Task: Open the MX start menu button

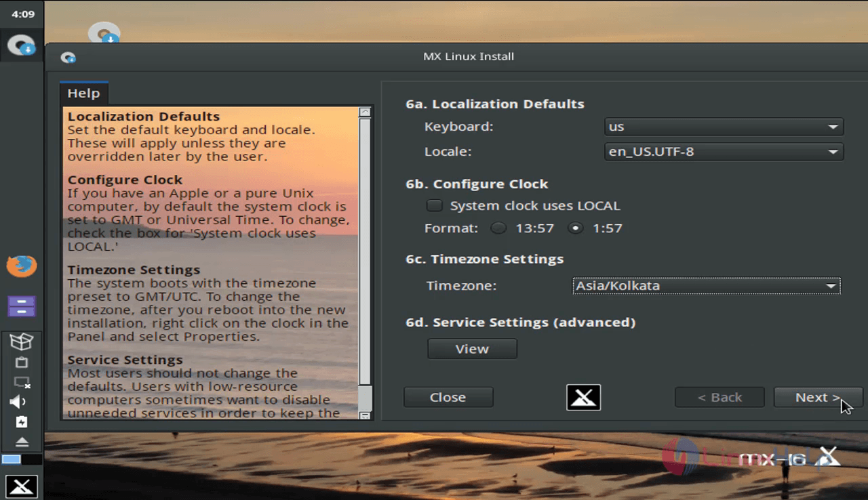Action: 21,486
